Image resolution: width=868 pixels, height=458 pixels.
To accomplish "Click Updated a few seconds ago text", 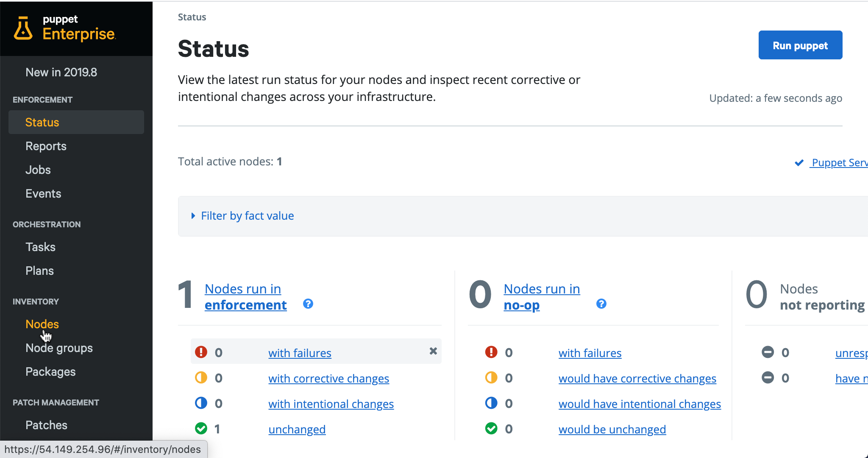I will [x=776, y=98].
